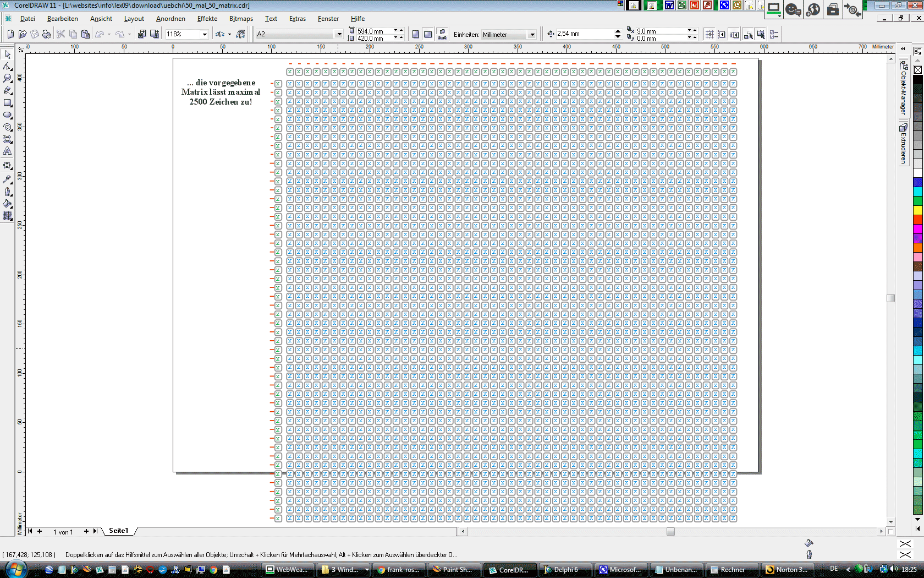Expand color palette flyout arrow
Viewport: 924px width, 578px height.
[917, 528]
